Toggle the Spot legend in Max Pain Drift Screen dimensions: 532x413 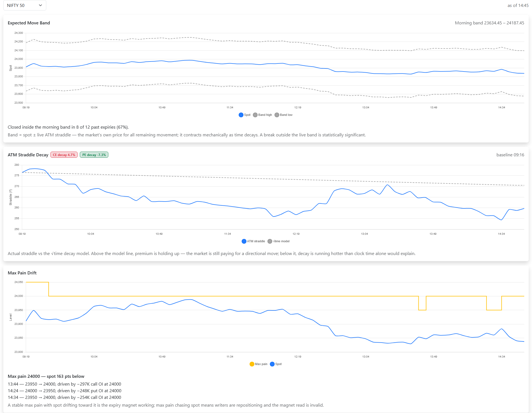pos(276,364)
